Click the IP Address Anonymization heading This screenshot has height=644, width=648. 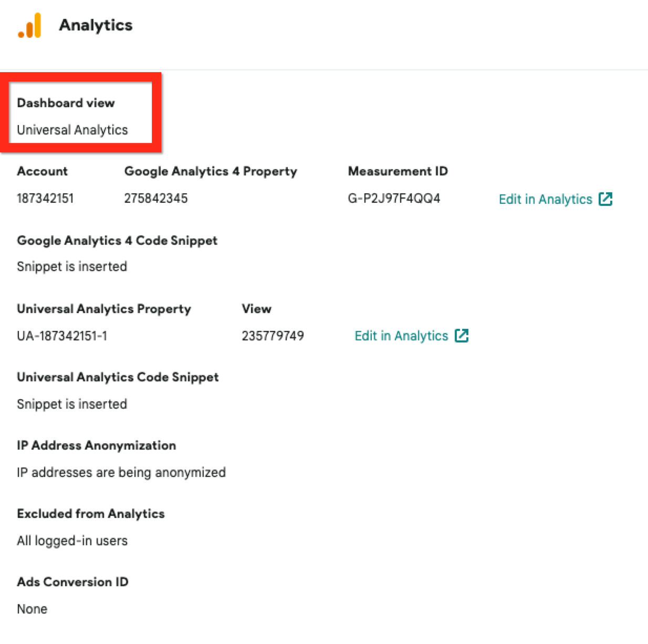pos(97,445)
